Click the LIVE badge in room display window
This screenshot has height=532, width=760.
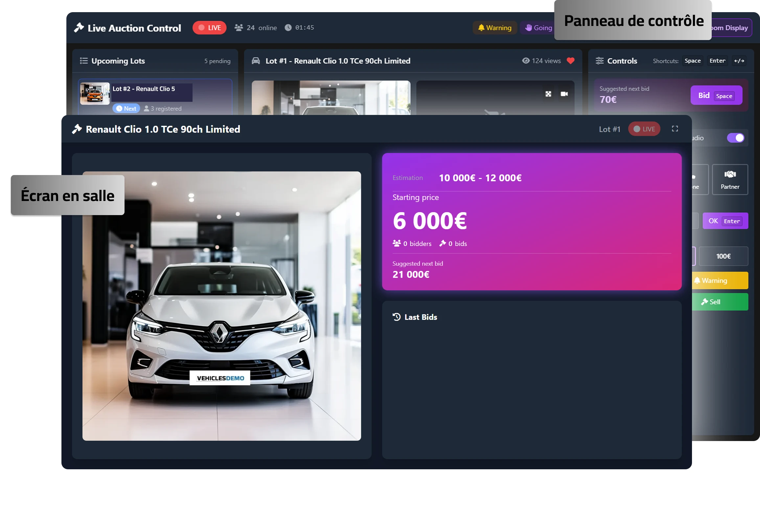point(644,129)
